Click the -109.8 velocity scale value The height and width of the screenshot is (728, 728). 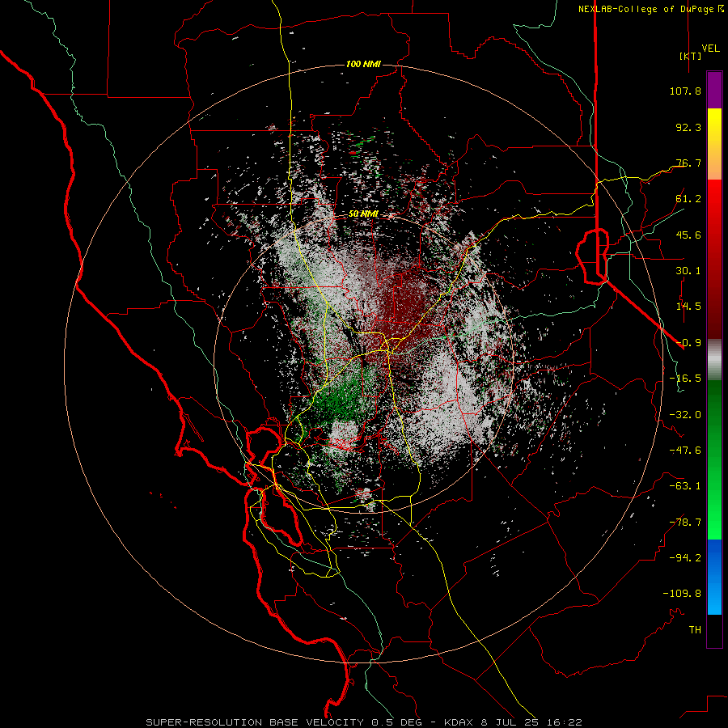coord(682,594)
